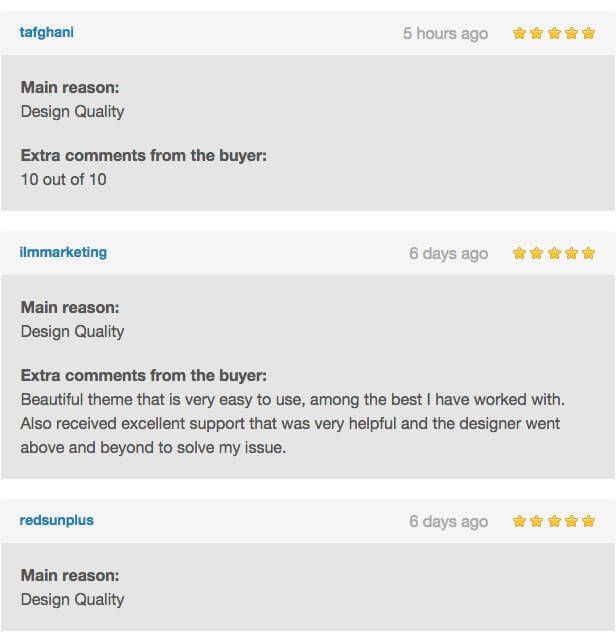Click the 'Beautiful theme' comment paragraph
The height and width of the screenshot is (640, 616).
[x=290, y=423]
